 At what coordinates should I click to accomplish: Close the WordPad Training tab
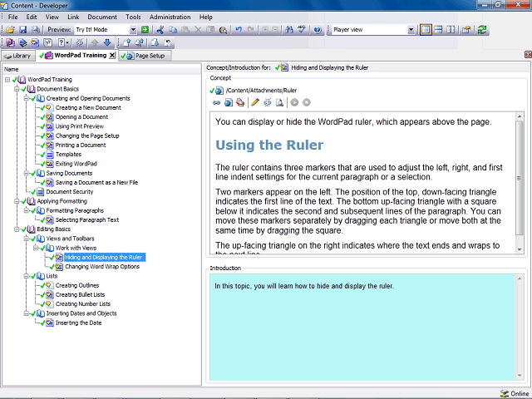(x=112, y=56)
